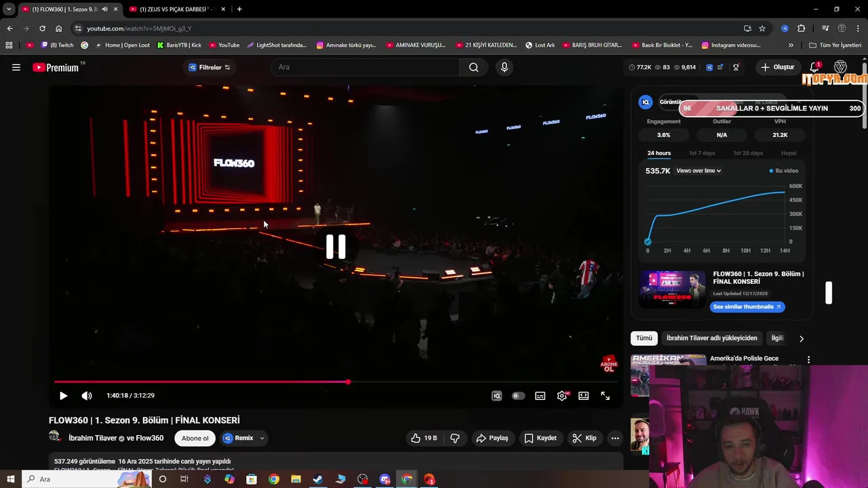Viewport: 868px width, 488px height.
Task: Toggle subtitles captions button
Action: click(540, 396)
